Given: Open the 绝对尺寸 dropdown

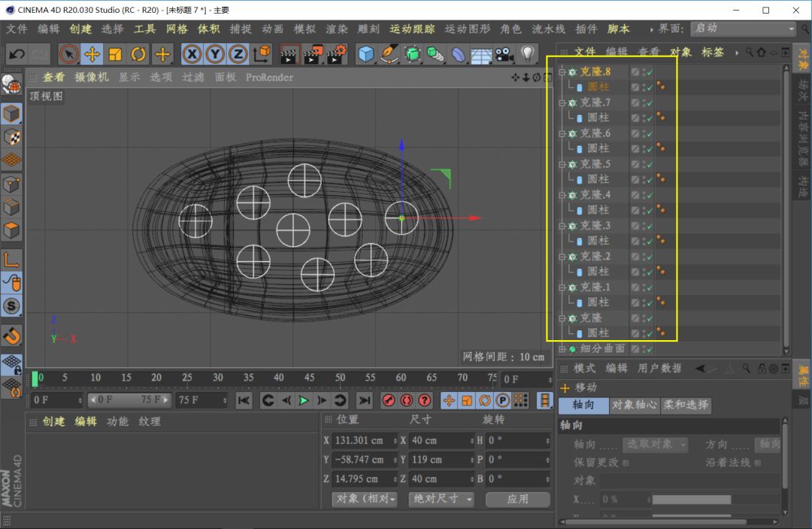Looking at the screenshot, I should tap(441, 499).
